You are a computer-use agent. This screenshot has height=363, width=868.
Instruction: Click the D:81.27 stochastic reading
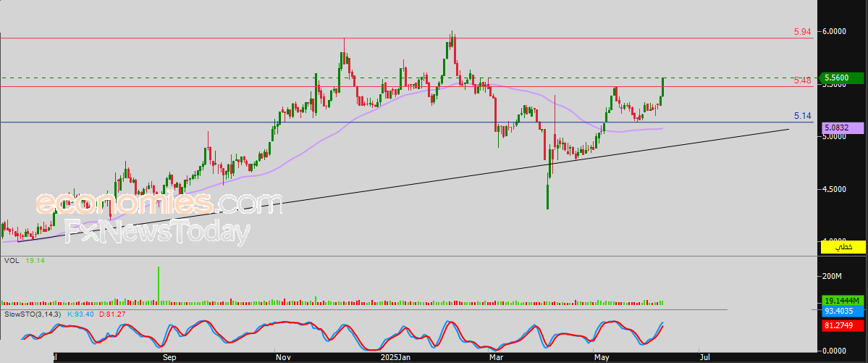click(x=113, y=314)
